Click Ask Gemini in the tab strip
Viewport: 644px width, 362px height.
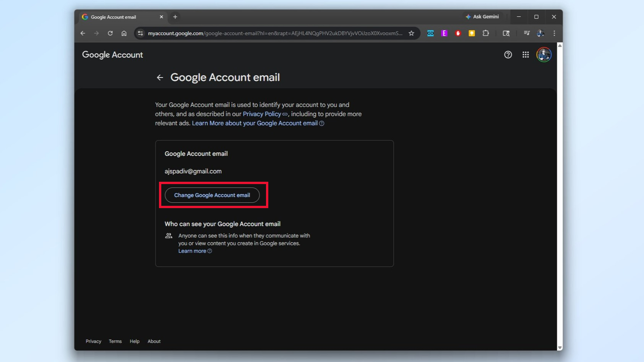pos(483,17)
